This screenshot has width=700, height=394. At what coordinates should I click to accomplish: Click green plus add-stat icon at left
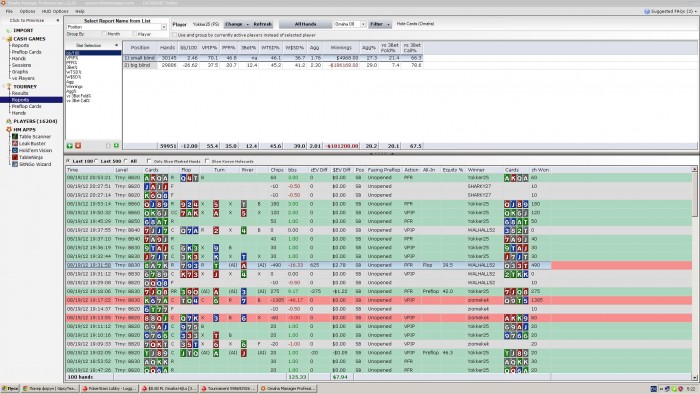[x=70, y=146]
